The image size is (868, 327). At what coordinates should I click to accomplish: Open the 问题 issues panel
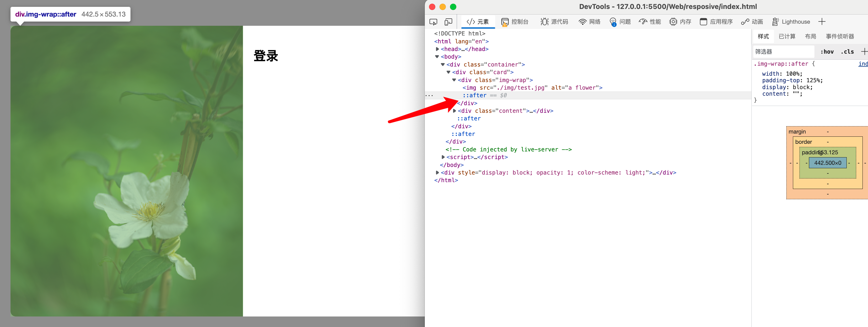click(x=620, y=22)
